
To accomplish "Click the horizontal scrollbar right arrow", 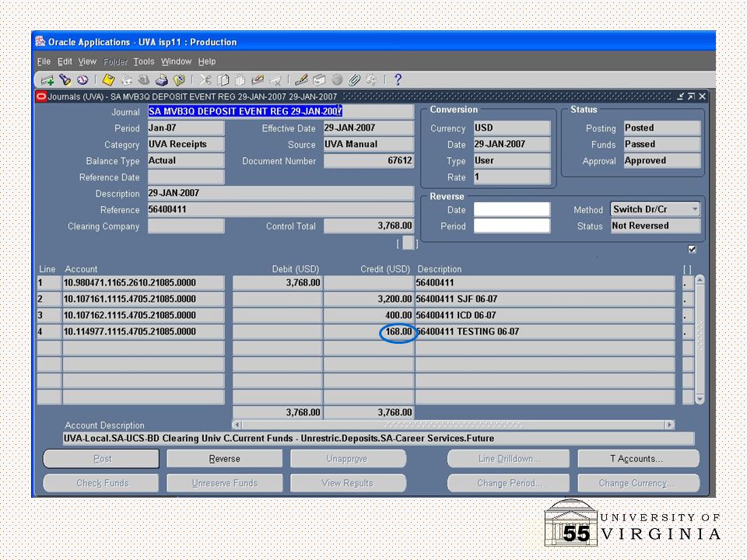I will click(669, 425).
